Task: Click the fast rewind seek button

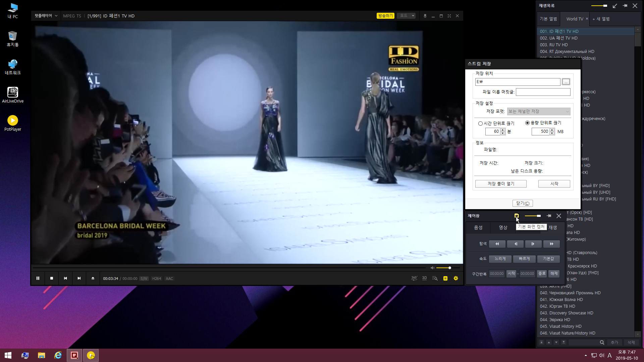Action: 497,244
